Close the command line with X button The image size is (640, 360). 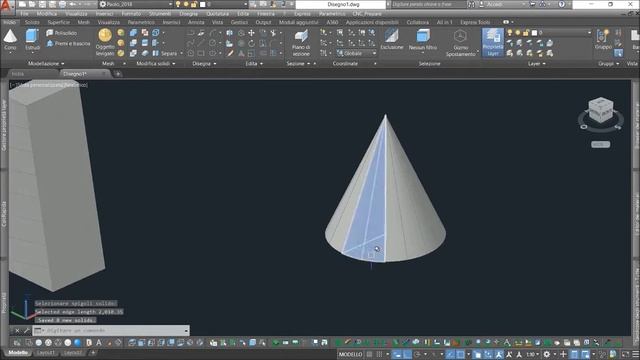17,330
